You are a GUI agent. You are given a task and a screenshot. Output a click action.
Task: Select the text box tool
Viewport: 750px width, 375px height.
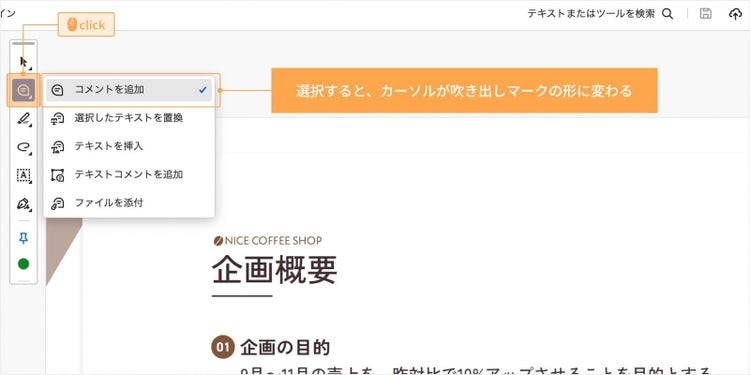click(x=23, y=175)
